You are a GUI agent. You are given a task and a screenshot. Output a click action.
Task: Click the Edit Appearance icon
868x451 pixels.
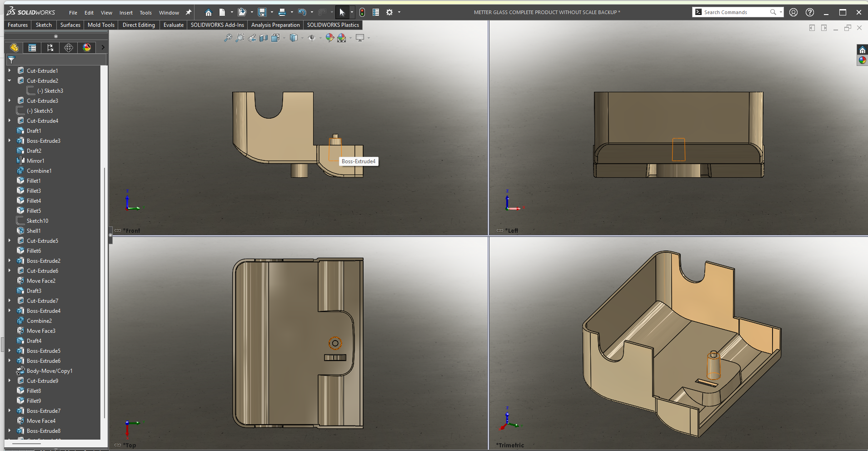pos(329,38)
